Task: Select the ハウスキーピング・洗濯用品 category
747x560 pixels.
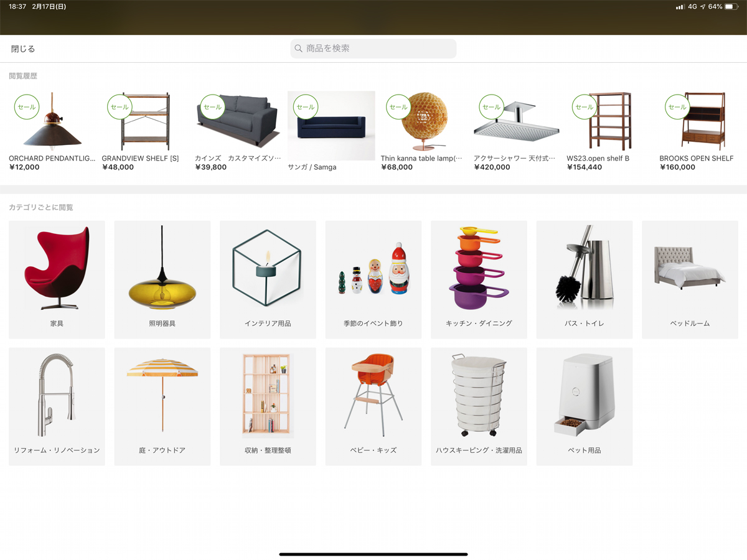Action: coord(479,406)
